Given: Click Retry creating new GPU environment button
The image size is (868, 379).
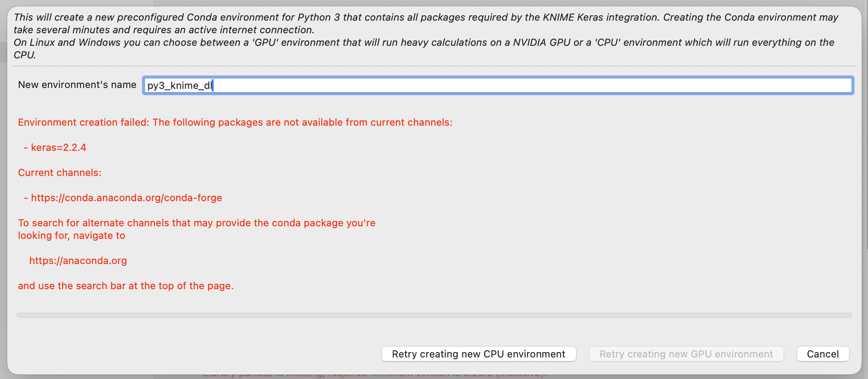Looking at the screenshot, I should point(686,354).
